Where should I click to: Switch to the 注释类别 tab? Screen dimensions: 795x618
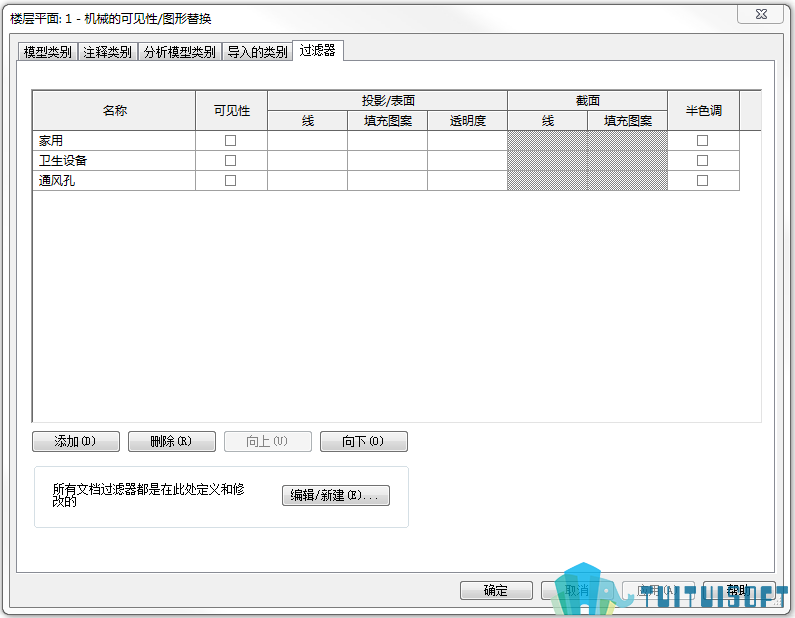[107, 52]
